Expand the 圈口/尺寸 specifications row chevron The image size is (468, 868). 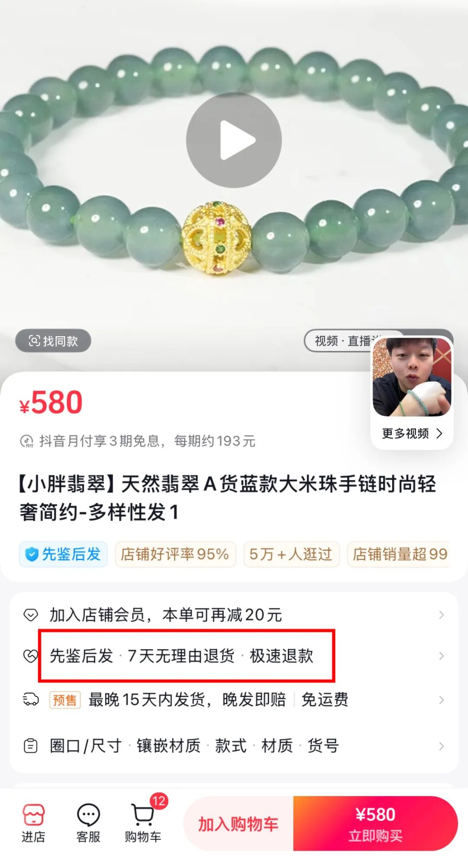pos(441,746)
